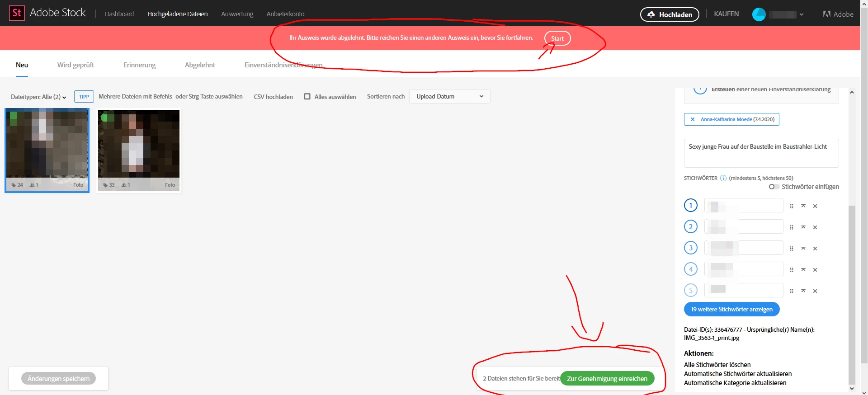Delete keyword 2
Image resolution: width=868 pixels, height=395 pixels.
click(x=815, y=227)
